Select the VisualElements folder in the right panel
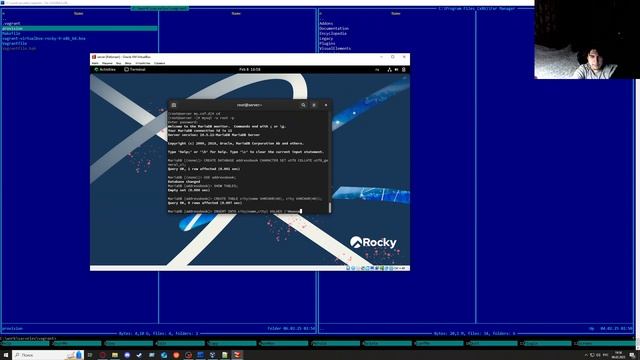This screenshot has height=360, width=640. (x=335, y=48)
